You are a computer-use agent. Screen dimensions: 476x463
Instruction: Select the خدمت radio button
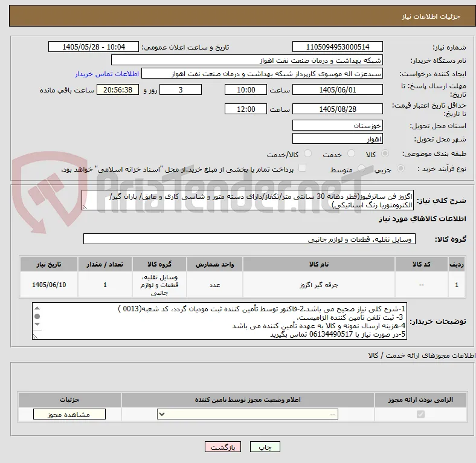(351, 154)
